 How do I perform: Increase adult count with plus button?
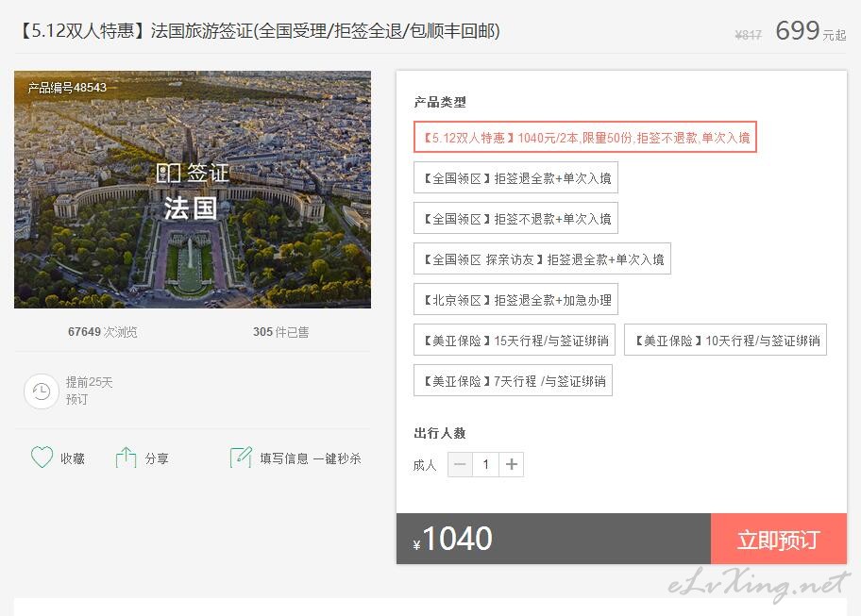pos(512,465)
